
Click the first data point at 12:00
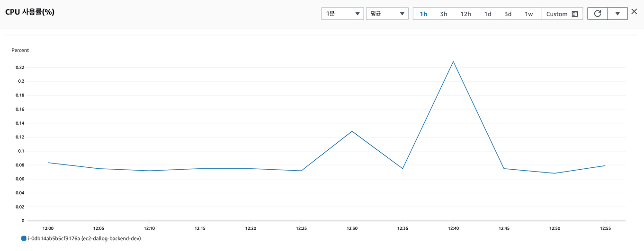[x=48, y=163]
